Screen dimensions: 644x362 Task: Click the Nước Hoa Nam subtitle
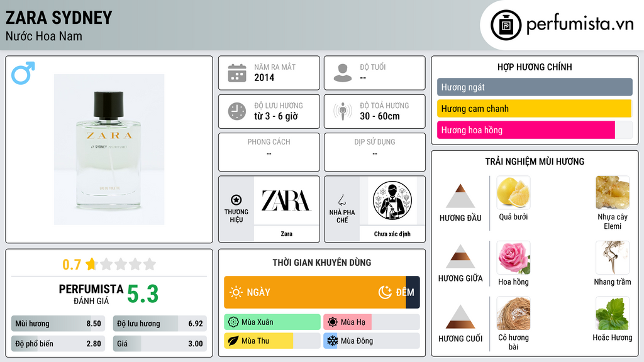[43, 36]
